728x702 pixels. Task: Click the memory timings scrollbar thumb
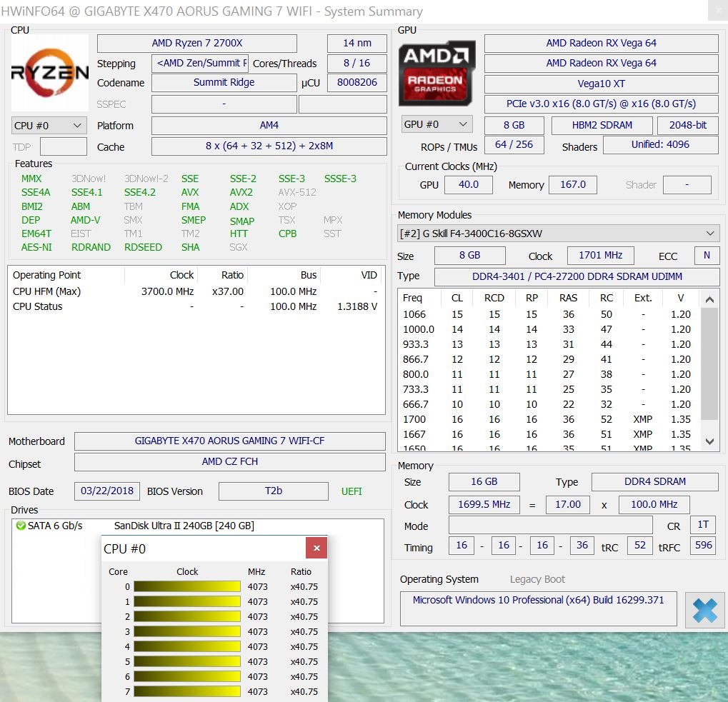709,363
